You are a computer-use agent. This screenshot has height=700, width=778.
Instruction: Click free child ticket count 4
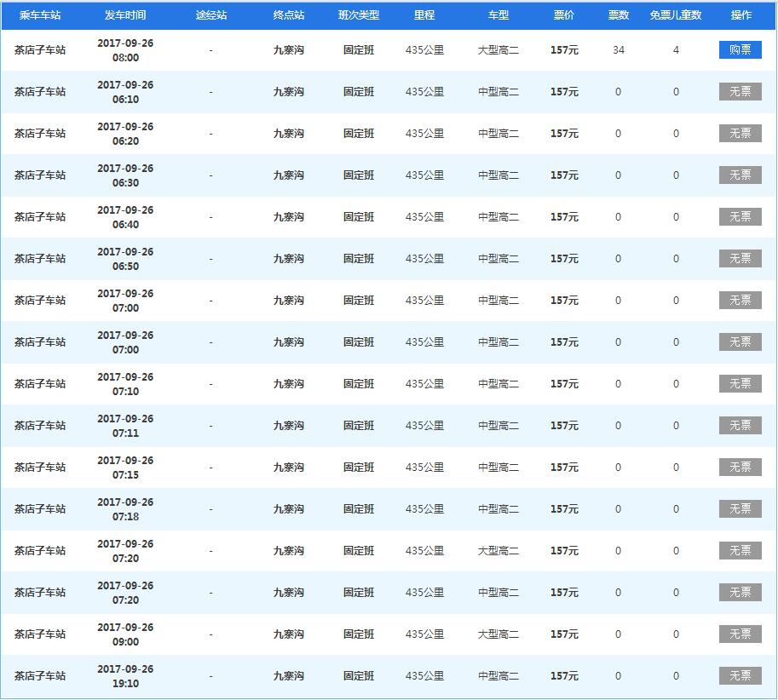click(676, 50)
